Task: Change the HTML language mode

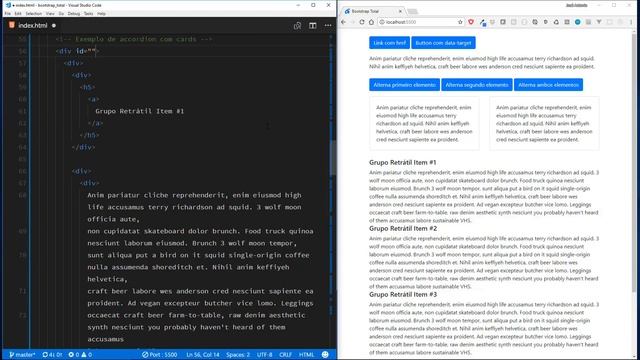Action: 306,355
